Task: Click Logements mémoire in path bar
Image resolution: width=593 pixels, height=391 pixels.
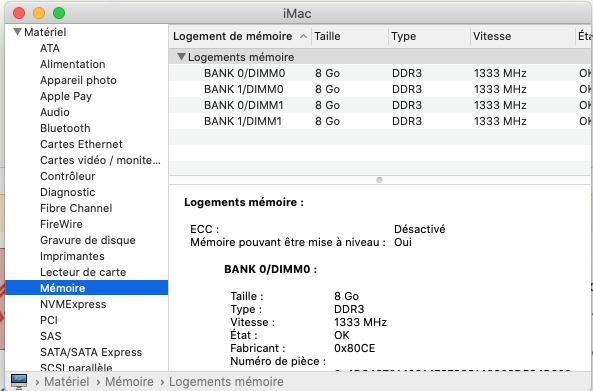Action: point(226,382)
